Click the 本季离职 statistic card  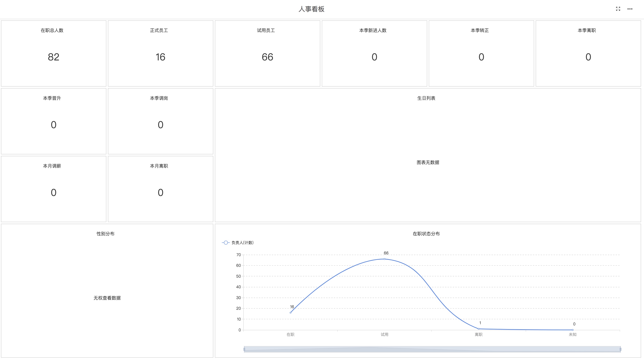coord(588,57)
